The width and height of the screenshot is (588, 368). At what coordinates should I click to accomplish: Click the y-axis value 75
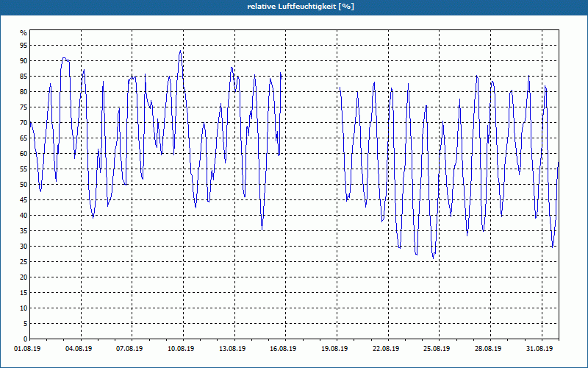[24, 107]
